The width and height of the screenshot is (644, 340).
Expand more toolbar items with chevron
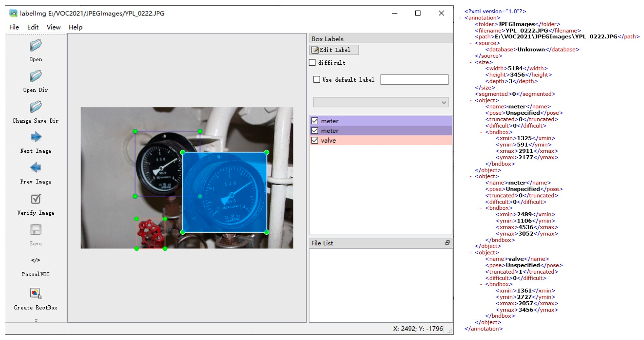36,321
